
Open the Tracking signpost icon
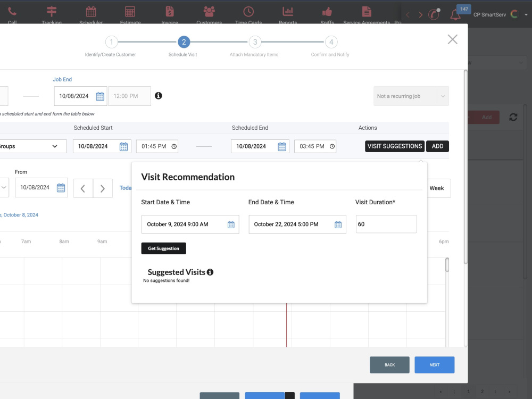[x=52, y=12]
